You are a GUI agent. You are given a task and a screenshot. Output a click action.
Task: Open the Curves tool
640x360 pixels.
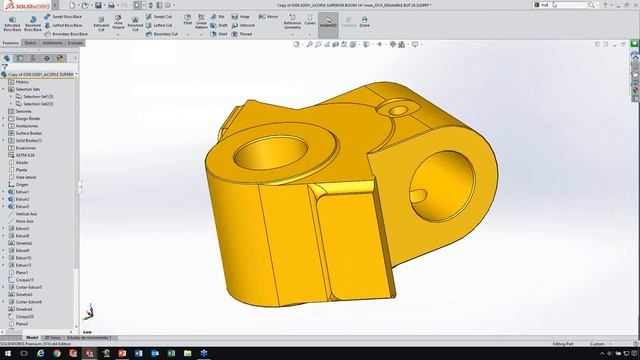coord(310,20)
